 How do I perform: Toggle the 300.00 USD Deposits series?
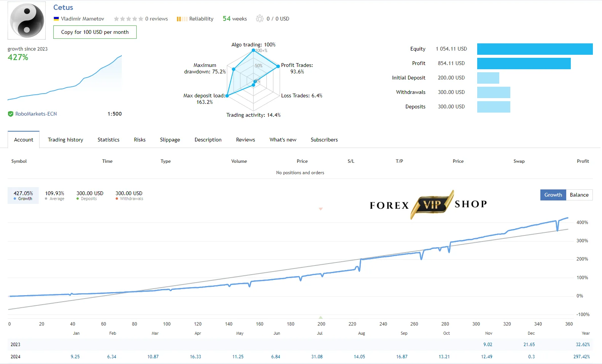coord(90,196)
